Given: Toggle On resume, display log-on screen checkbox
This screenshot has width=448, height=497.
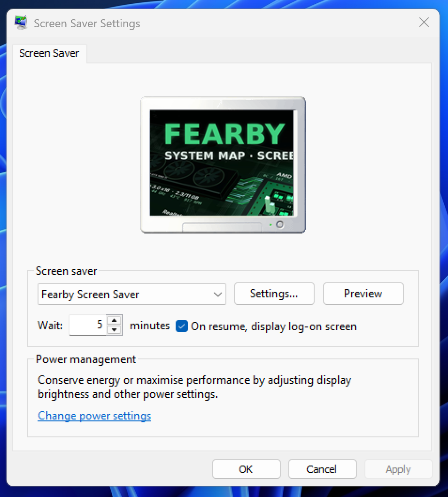Looking at the screenshot, I should (x=182, y=326).
